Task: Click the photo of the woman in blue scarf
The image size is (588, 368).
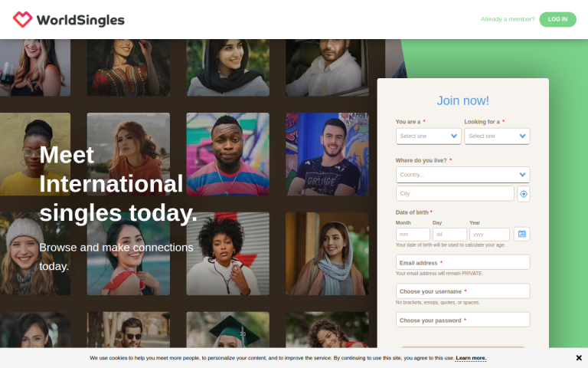Action: pyautogui.click(x=327, y=254)
